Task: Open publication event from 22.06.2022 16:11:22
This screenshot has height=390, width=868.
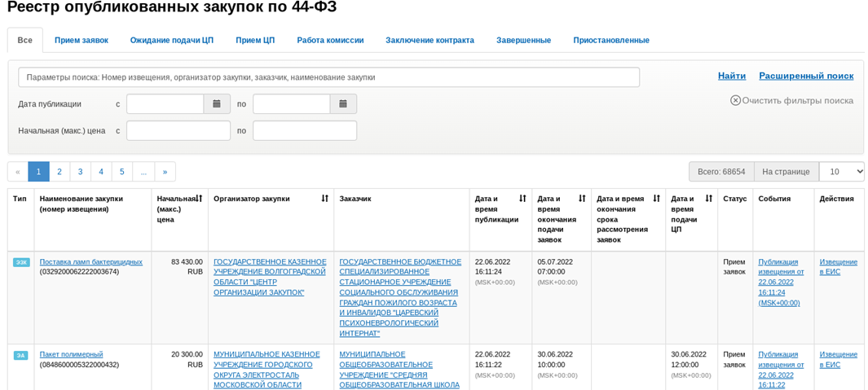Action: pos(781,370)
